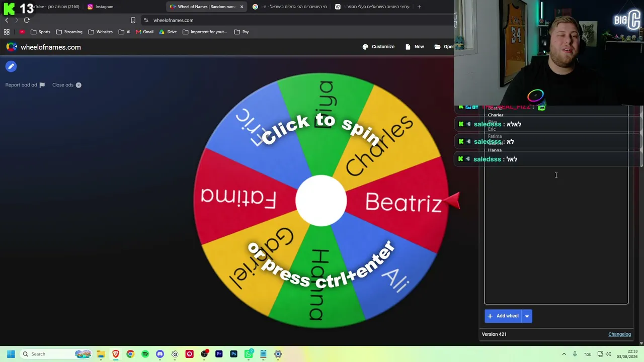The image size is (644, 362).
Task: Open Spotify from the taskbar
Action: click(145, 354)
